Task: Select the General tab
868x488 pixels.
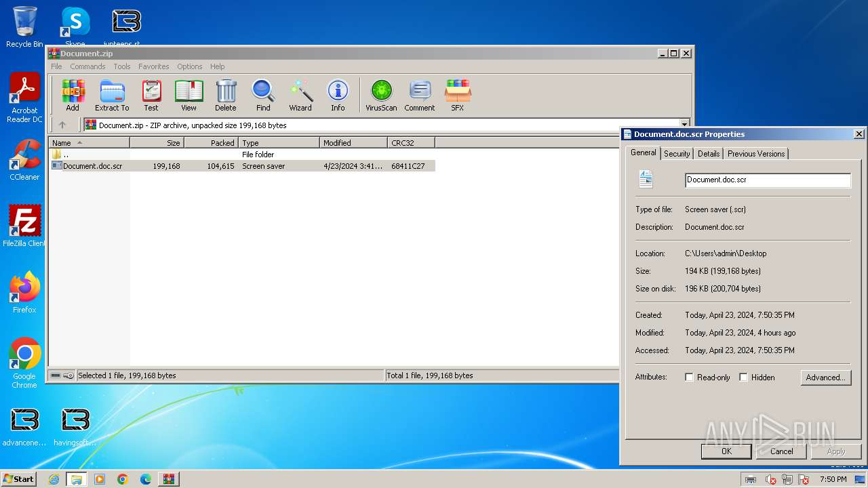Action: [x=643, y=152]
